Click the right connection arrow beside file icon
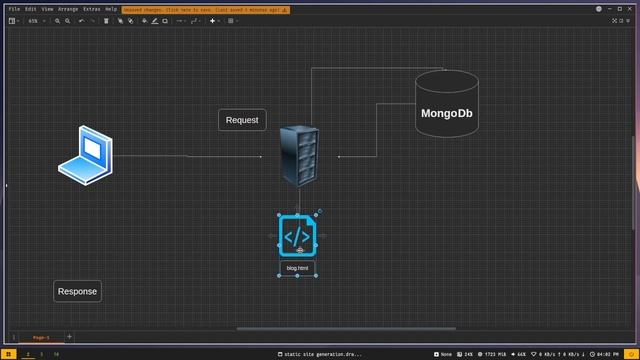The width and height of the screenshot is (640, 360). (322, 236)
